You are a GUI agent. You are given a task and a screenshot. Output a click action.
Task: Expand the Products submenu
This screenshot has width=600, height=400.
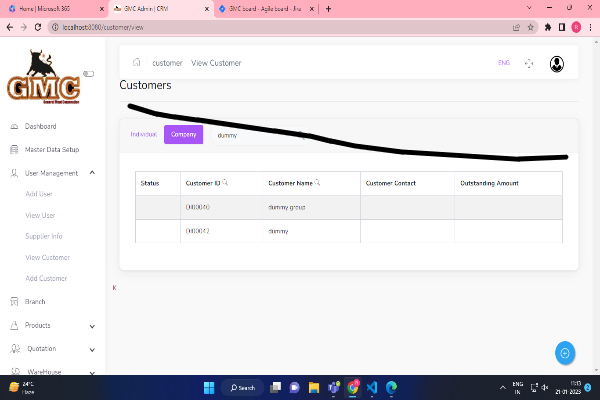[x=92, y=325]
